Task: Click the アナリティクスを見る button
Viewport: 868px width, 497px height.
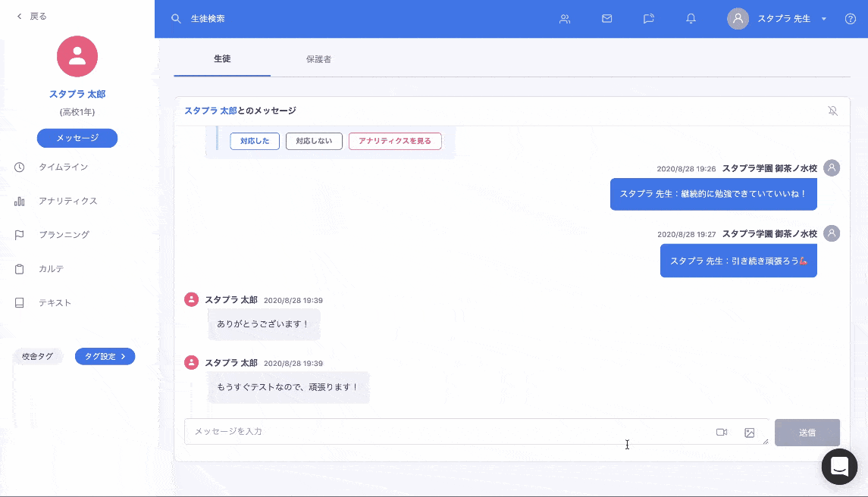Action: tap(395, 141)
